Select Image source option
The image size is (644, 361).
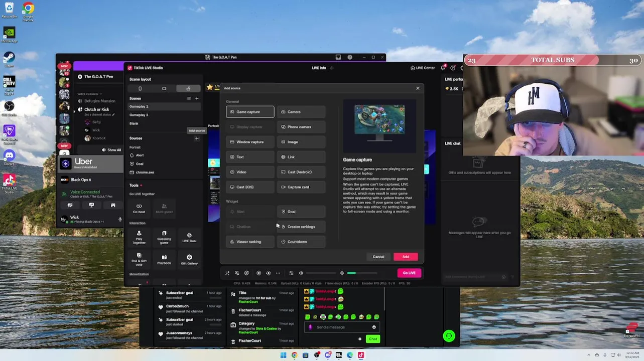pyautogui.click(x=301, y=142)
